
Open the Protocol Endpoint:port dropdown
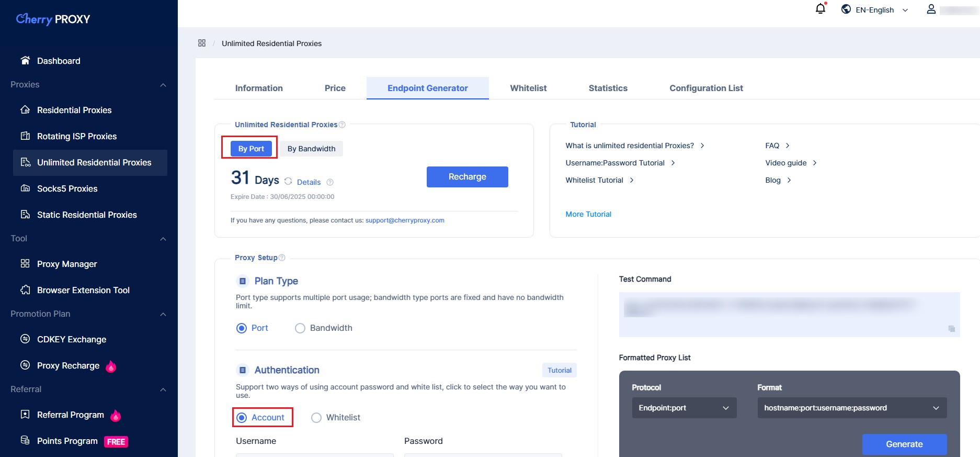tap(684, 408)
